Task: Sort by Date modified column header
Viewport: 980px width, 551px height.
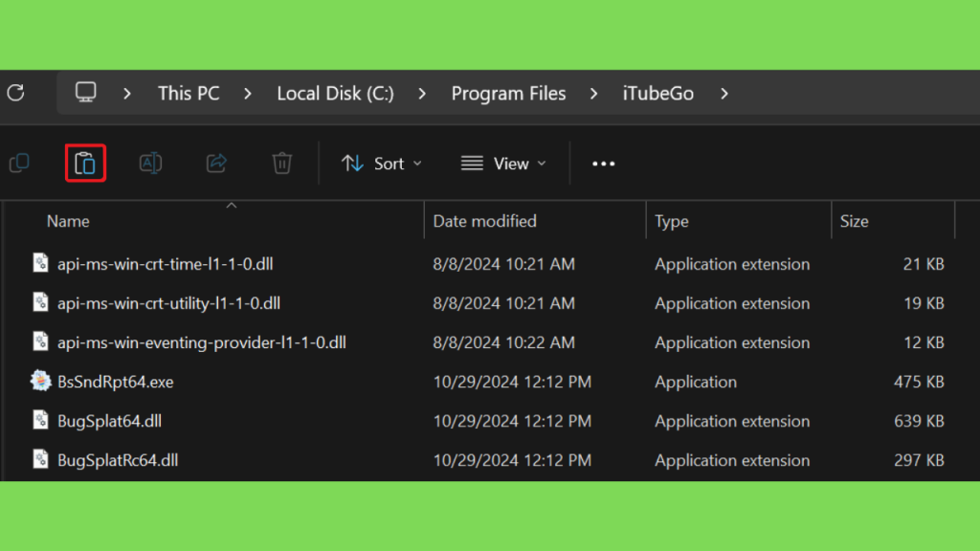Action: click(484, 221)
